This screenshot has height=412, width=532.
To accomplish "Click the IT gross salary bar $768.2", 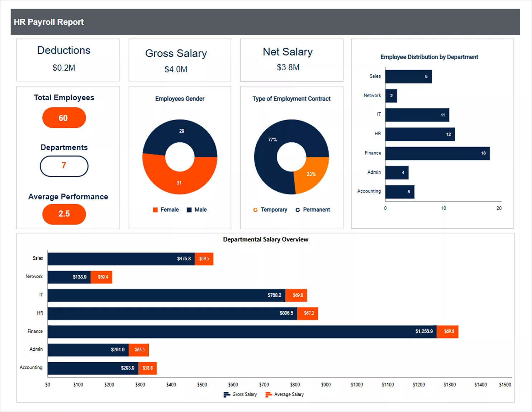I will click(166, 295).
